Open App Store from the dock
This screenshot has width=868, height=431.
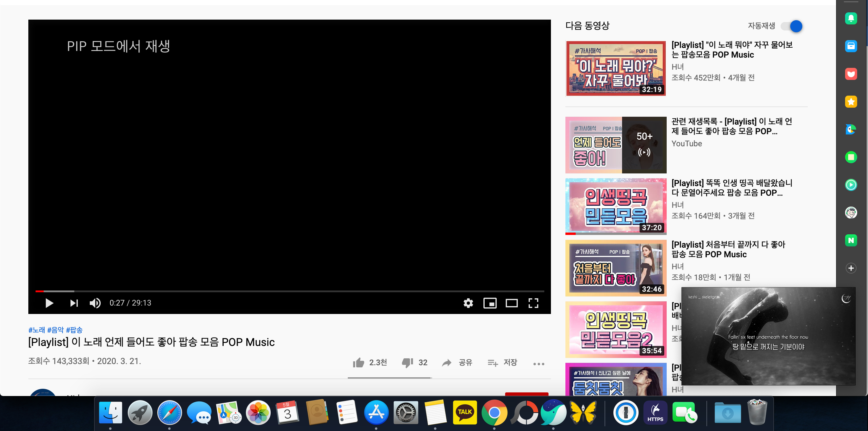click(x=376, y=412)
